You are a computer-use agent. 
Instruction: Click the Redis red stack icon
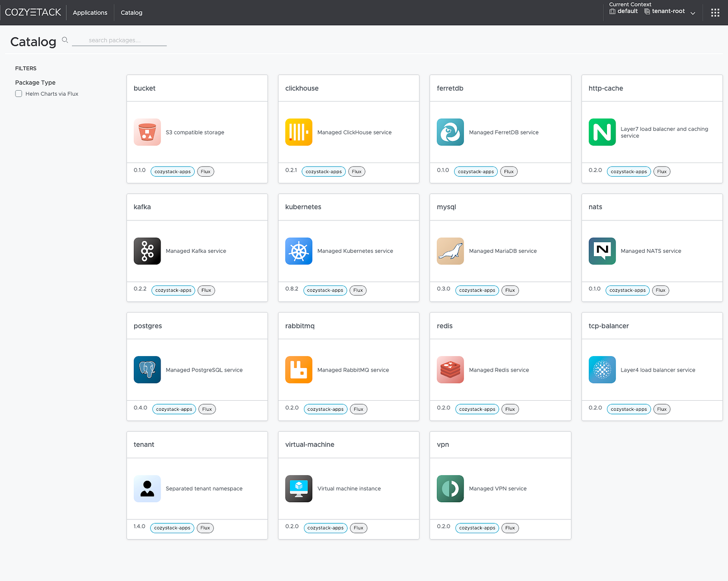[450, 370]
